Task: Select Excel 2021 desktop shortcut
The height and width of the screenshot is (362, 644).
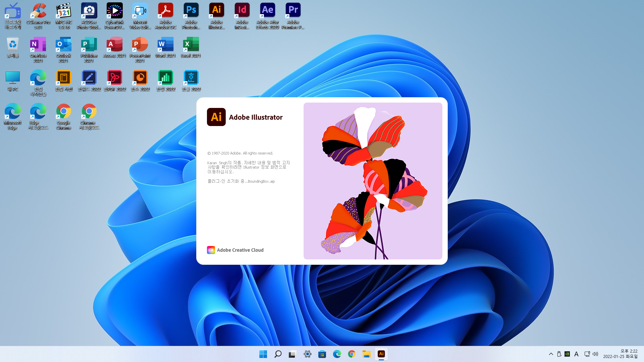Action: [191, 44]
